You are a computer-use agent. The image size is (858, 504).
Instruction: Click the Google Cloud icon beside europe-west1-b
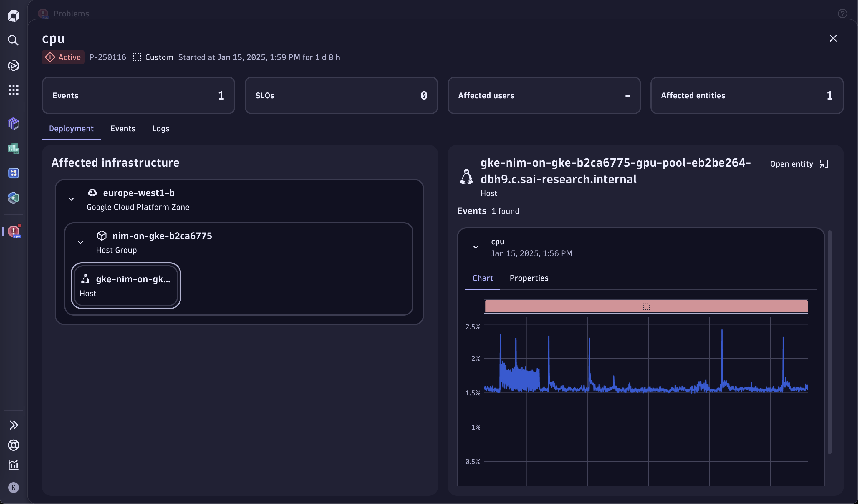tap(92, 193)
